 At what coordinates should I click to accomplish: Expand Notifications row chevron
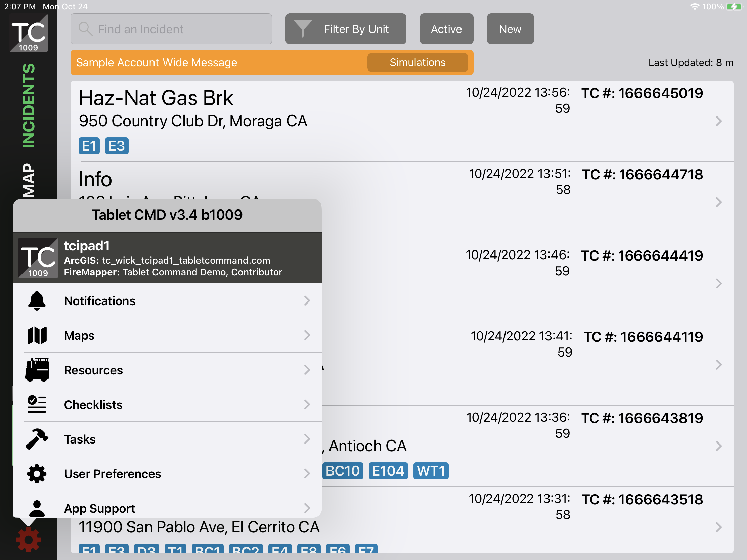tap(307, 301)
